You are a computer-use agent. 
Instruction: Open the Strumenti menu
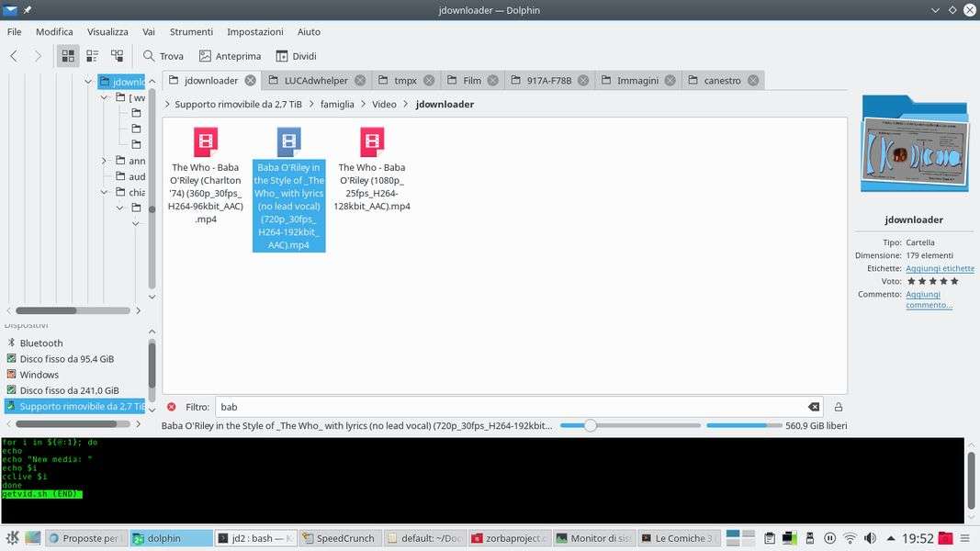pos(191,32)
